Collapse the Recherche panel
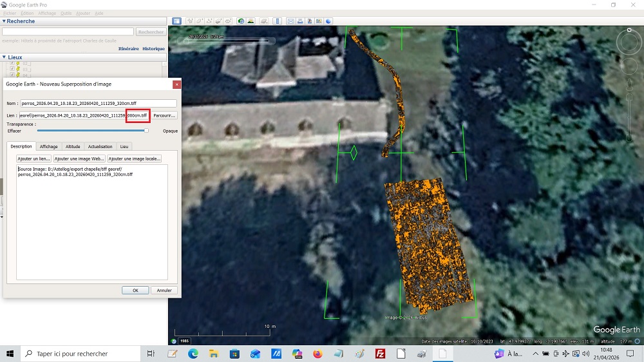 point(4,21)
